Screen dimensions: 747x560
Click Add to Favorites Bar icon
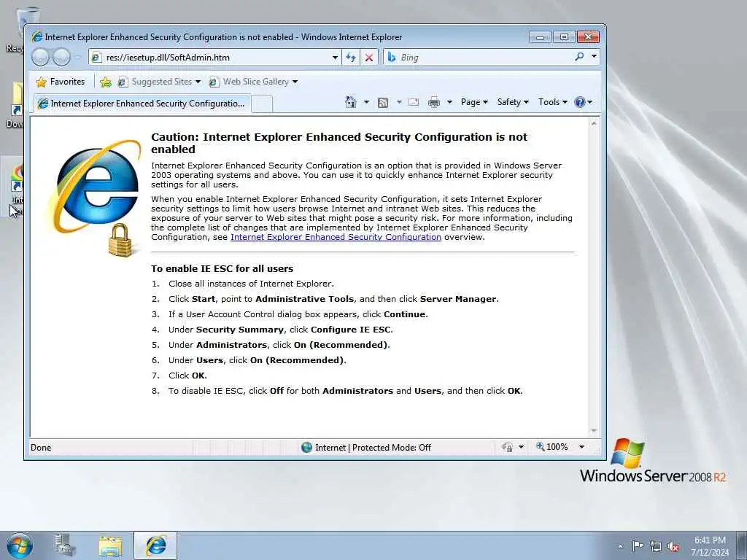coord(106,82)
